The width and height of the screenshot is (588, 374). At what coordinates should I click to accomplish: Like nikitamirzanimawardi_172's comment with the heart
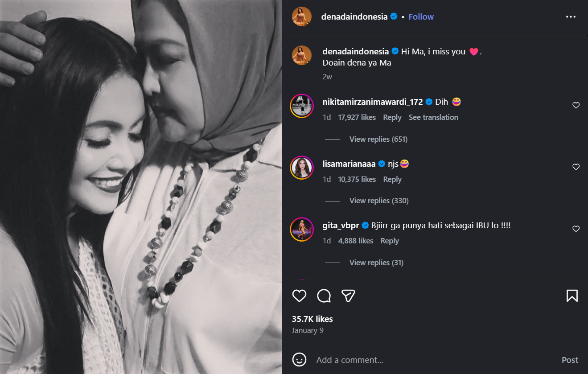(576, 105)
